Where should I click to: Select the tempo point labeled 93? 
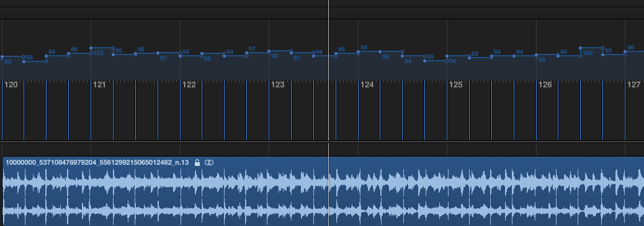[2, 56]
